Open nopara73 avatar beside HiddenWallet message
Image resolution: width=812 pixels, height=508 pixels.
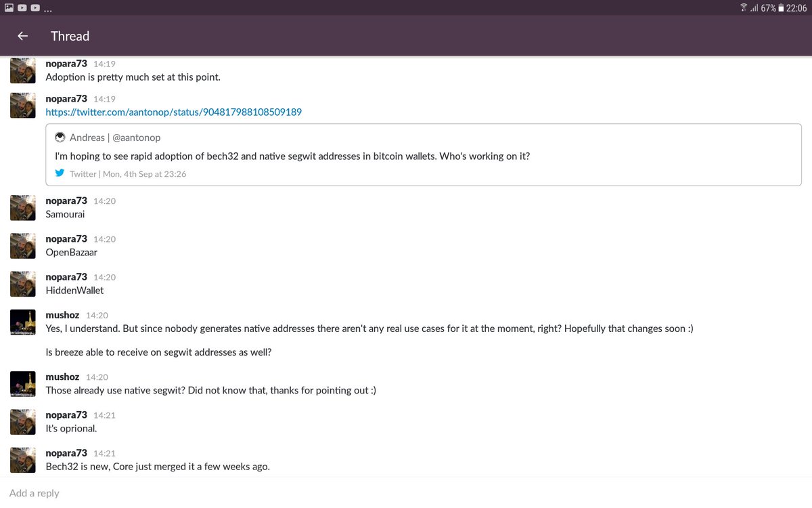(x=22, y=283)
